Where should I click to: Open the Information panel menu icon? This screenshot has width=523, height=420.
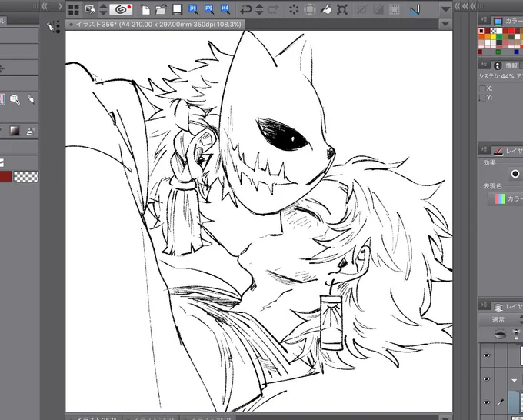[x=485, y=64]
